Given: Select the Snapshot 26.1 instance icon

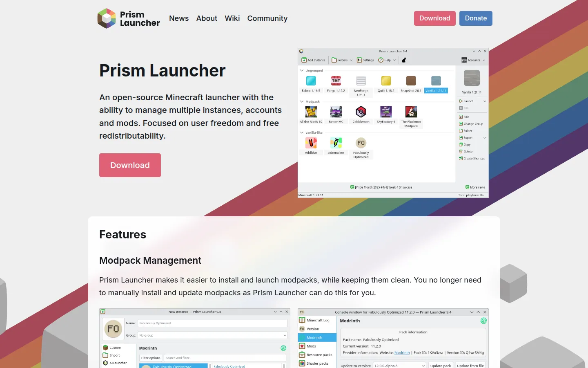Looking at the screenshot, I should [411, 81].
